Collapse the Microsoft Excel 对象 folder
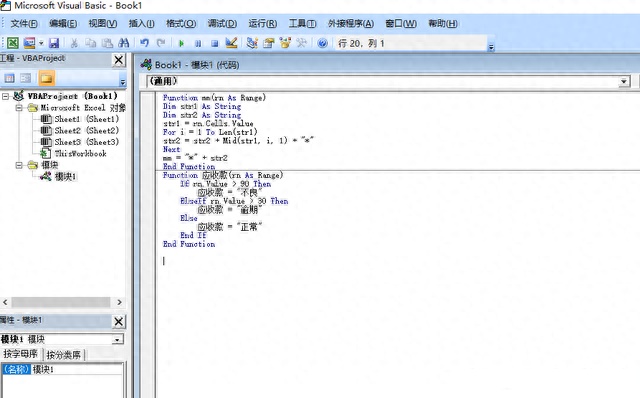This screenshot has width=640, height=398. pyautogui.click(x=19, y=108)
